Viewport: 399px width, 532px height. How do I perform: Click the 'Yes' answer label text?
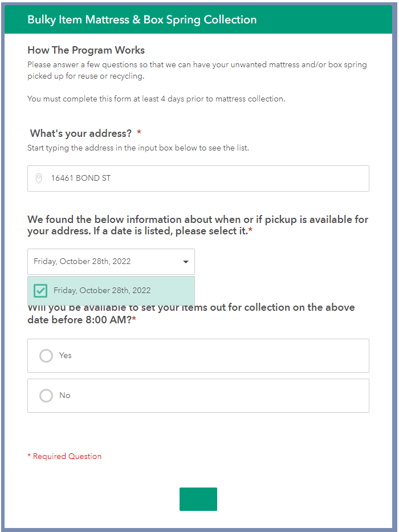coord(66,356)
